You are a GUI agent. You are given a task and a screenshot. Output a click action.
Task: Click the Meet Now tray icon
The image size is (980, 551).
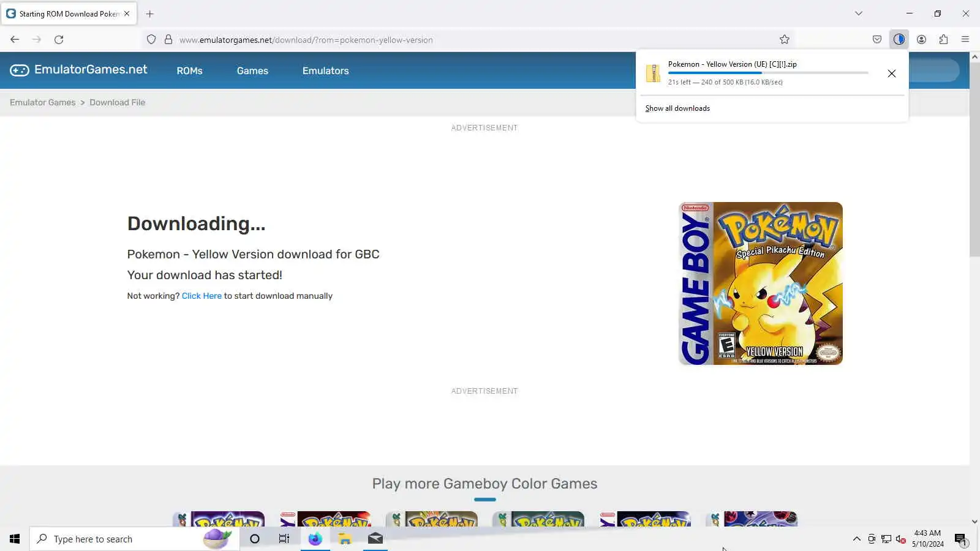[x=872, y=539]
